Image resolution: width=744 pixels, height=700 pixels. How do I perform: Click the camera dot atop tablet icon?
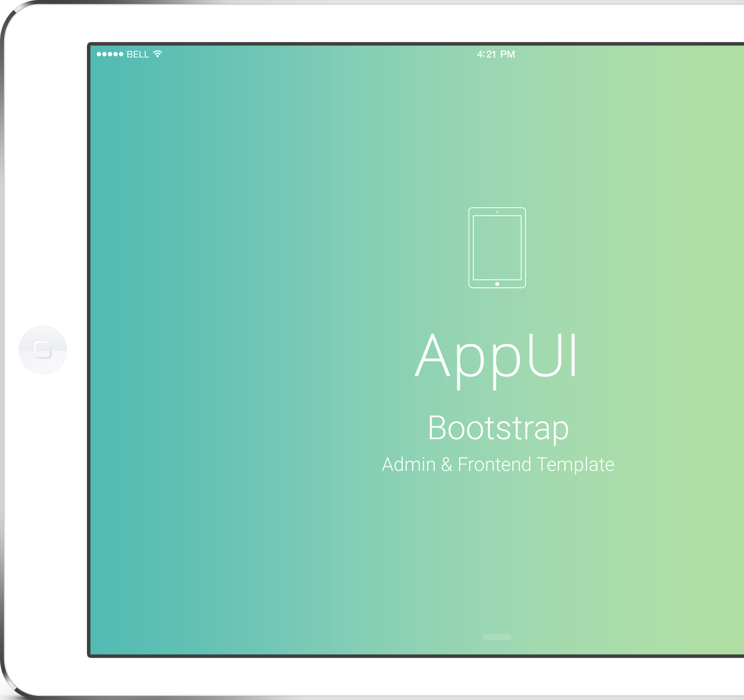[497, 212]
